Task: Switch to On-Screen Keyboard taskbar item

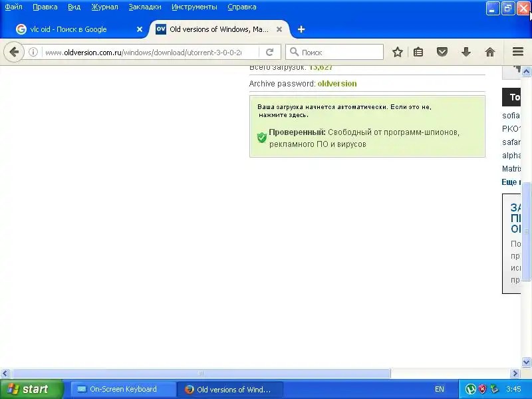Action: pos(123,389)
